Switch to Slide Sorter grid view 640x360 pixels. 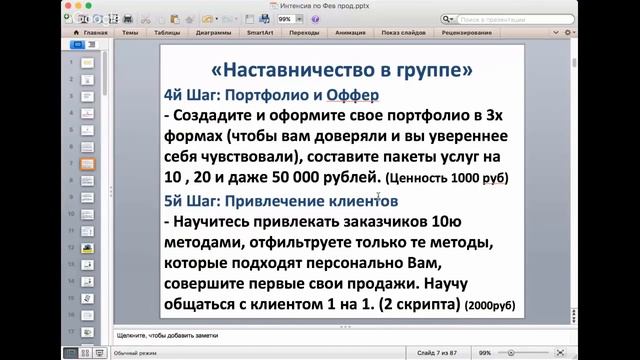(x=85, y=353)
